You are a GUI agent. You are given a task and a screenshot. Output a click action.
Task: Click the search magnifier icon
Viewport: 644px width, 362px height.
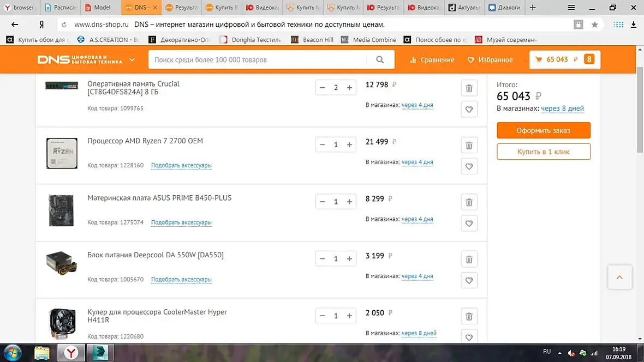tap(380, 59)
